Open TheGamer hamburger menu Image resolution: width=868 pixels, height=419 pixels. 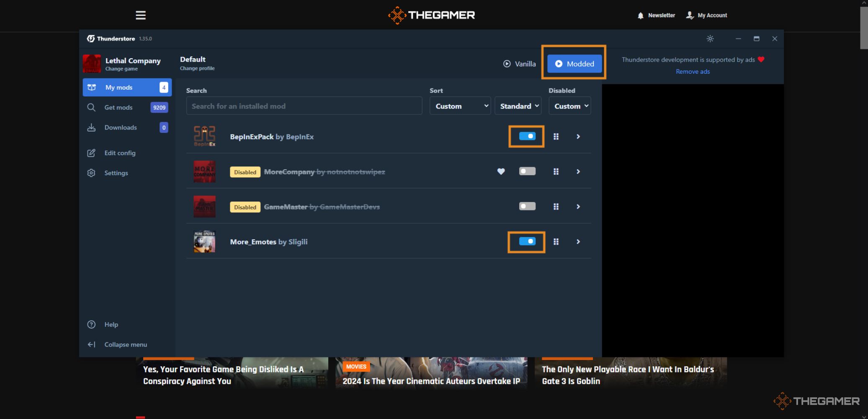point(141,16)
